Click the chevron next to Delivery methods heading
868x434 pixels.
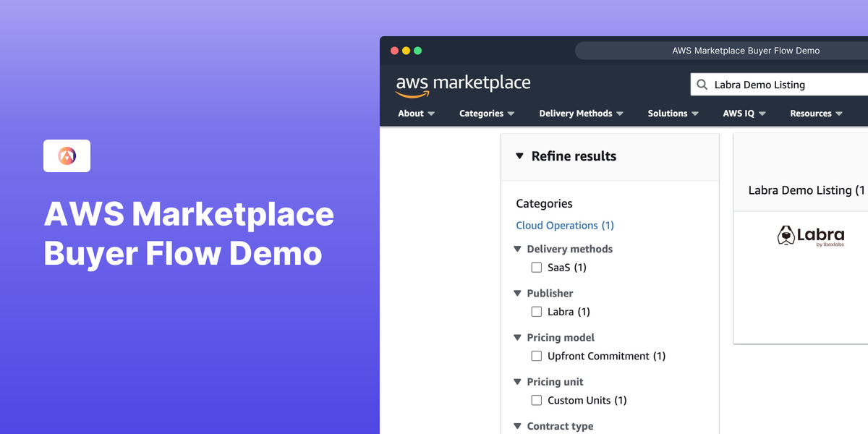click(517, 248)
